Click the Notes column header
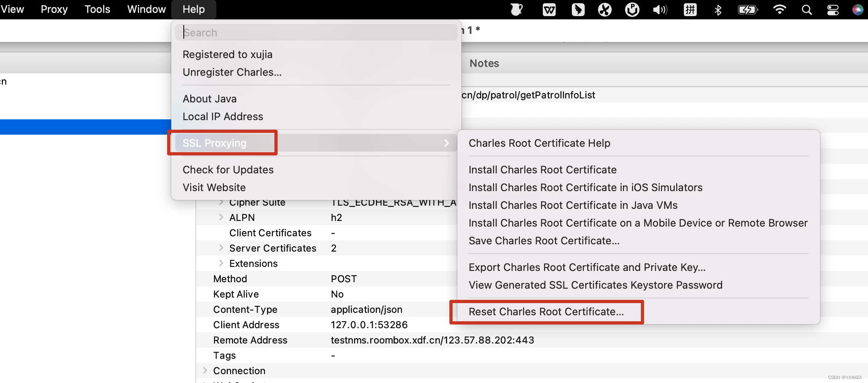The width and height of the screenshot is (868, 383). 484,63
